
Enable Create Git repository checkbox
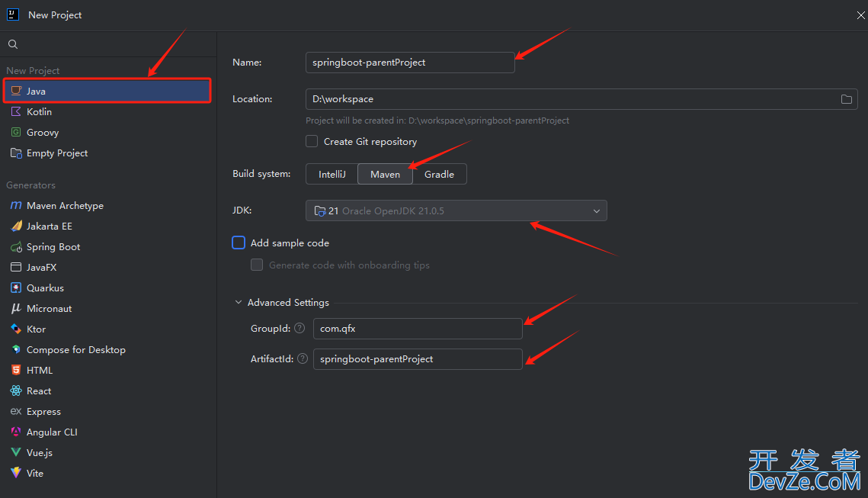(x=312, y=141)
